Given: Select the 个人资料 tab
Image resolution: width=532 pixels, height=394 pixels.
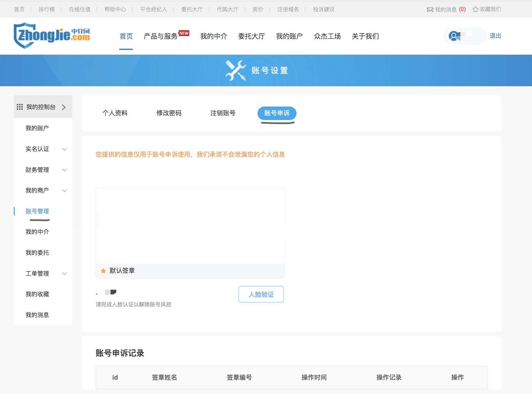Looking at the screenshot, I should tap(115, 113).
